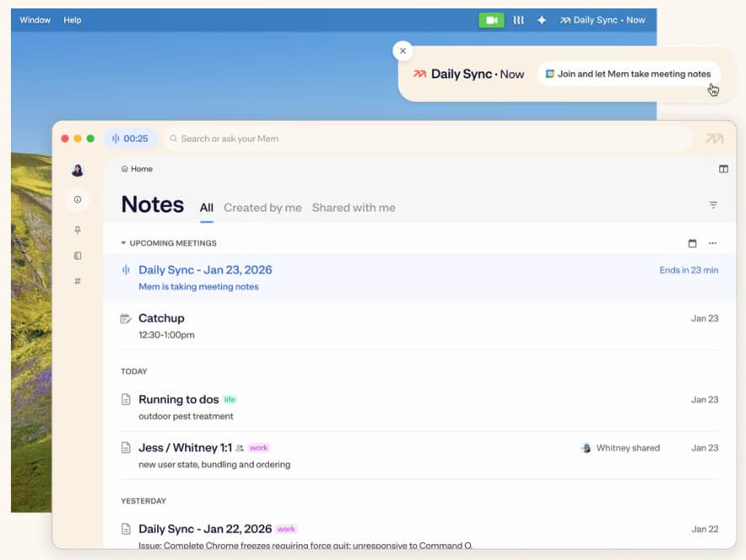Click the TODAY section header
The width and height of the screenshot is (746, 560).
134,372
